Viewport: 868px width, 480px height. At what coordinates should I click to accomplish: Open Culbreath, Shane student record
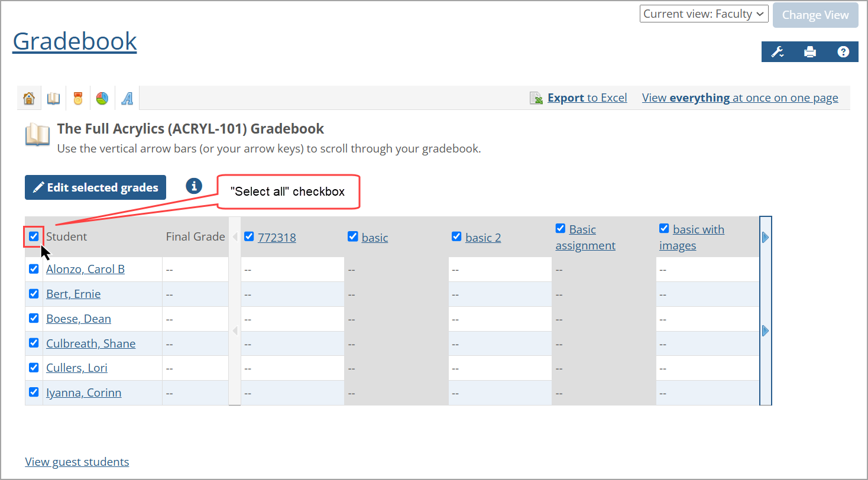tap(91, 343)
